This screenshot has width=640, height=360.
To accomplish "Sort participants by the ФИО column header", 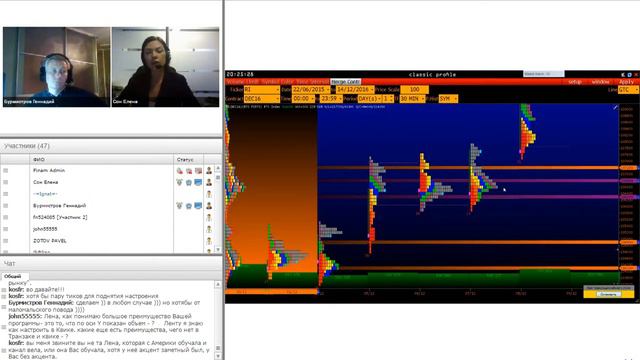I will click(102, 160).
